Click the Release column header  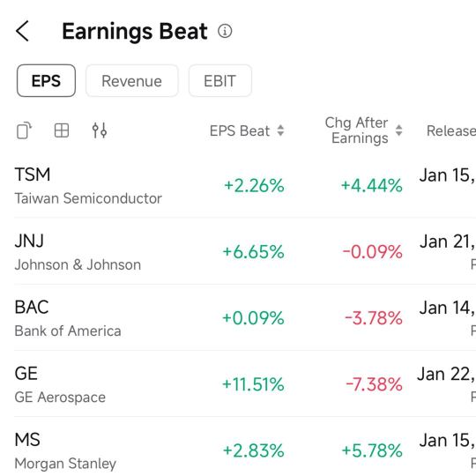tap(451, 130)
